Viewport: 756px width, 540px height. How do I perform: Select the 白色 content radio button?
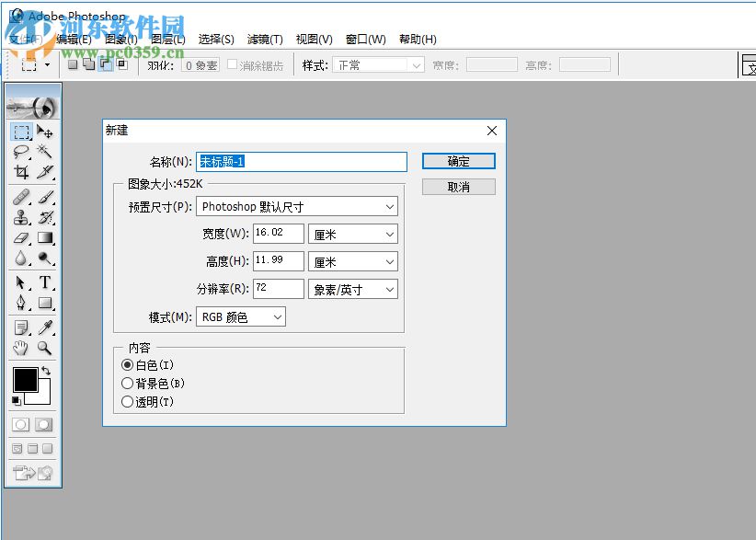pyautogui.click(x=128, y=366)
